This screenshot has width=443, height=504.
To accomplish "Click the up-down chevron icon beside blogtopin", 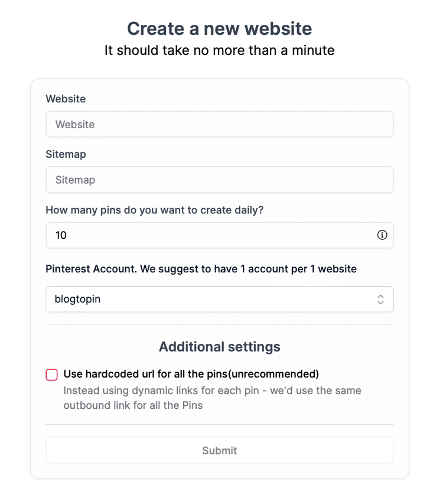I will point(380,299).
